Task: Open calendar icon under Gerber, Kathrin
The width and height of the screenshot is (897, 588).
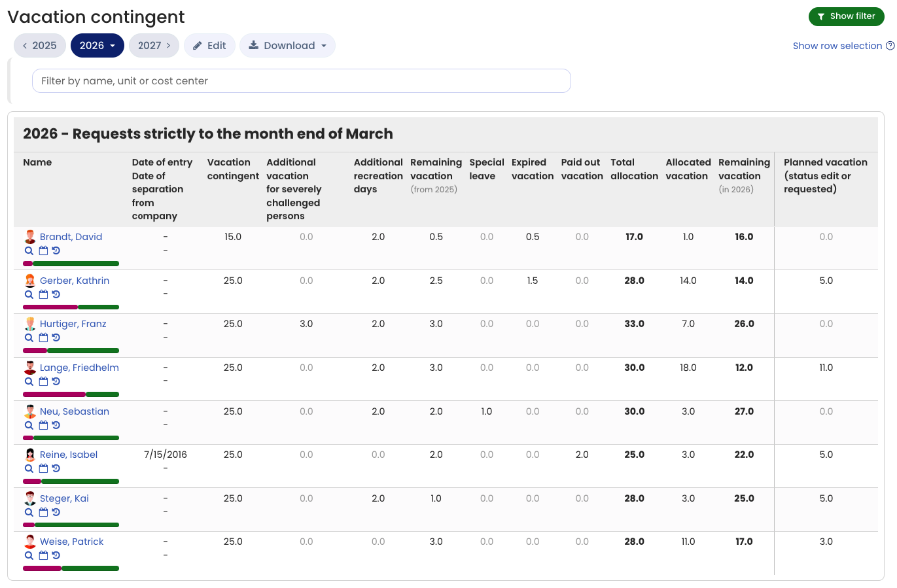Action: click(43, 294)
